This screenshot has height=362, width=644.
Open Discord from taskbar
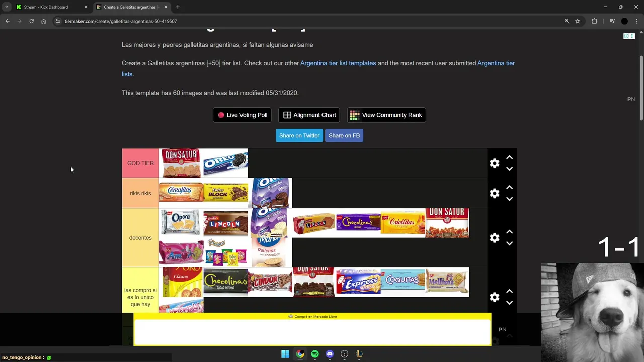click(330, 354)
